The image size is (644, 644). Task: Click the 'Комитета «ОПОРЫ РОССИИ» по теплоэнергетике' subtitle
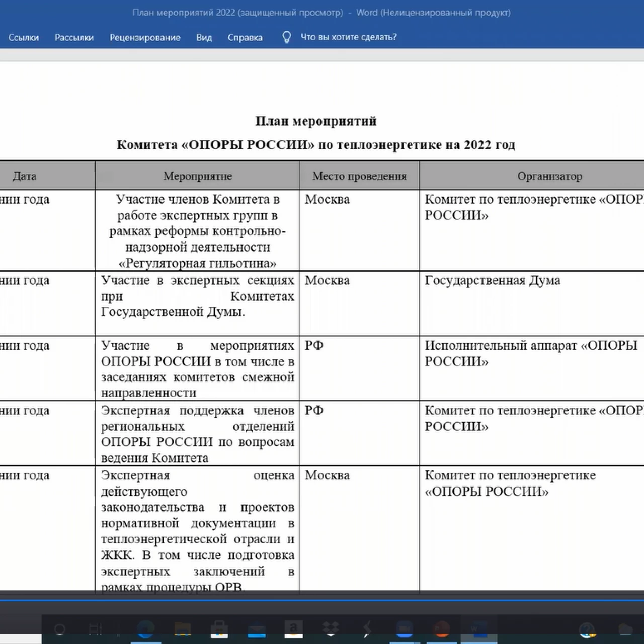point(316,145)
